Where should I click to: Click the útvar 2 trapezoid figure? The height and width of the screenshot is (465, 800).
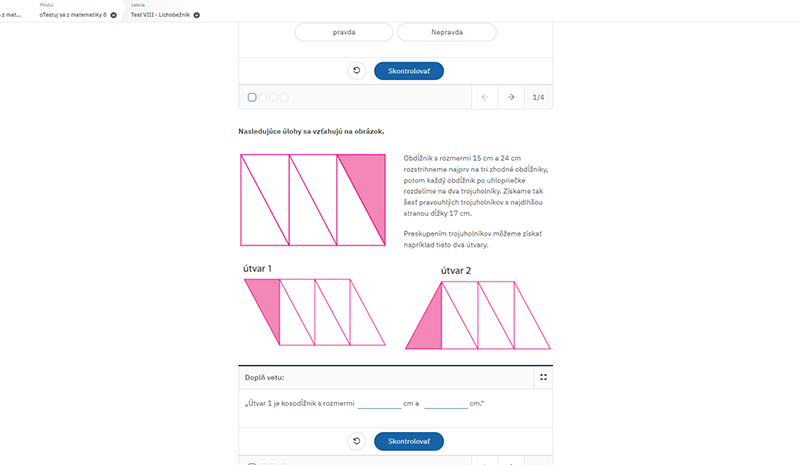pyautogui.click(x=478, y=315)
